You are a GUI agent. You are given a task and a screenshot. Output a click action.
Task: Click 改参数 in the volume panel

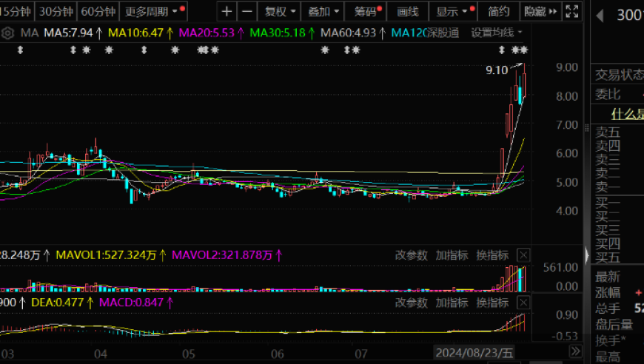[x=411, y=255]
